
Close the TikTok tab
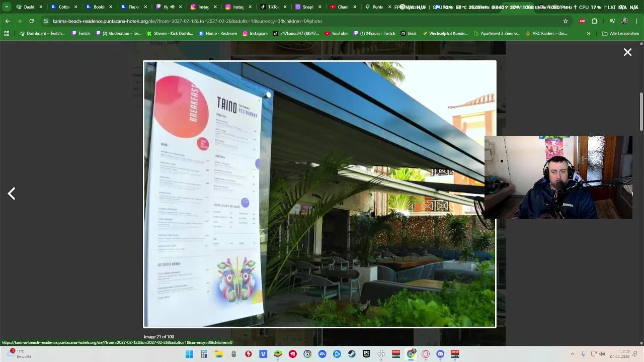(285, 7)
